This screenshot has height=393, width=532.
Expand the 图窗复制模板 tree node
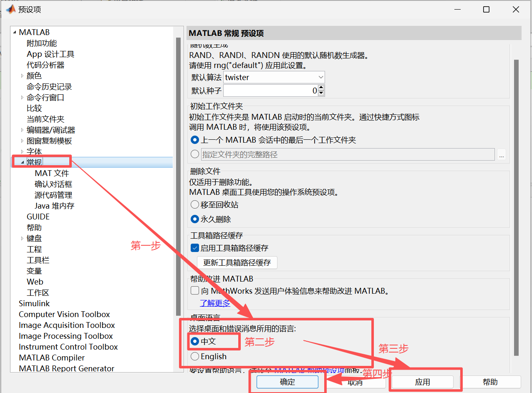point(23,141)
